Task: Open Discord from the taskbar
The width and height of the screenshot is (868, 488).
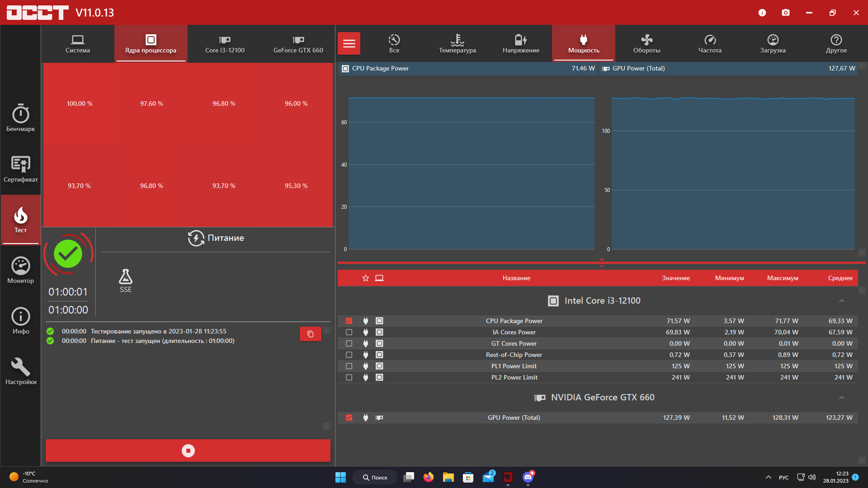Action: pyautogui.click(x=528, y=477)
